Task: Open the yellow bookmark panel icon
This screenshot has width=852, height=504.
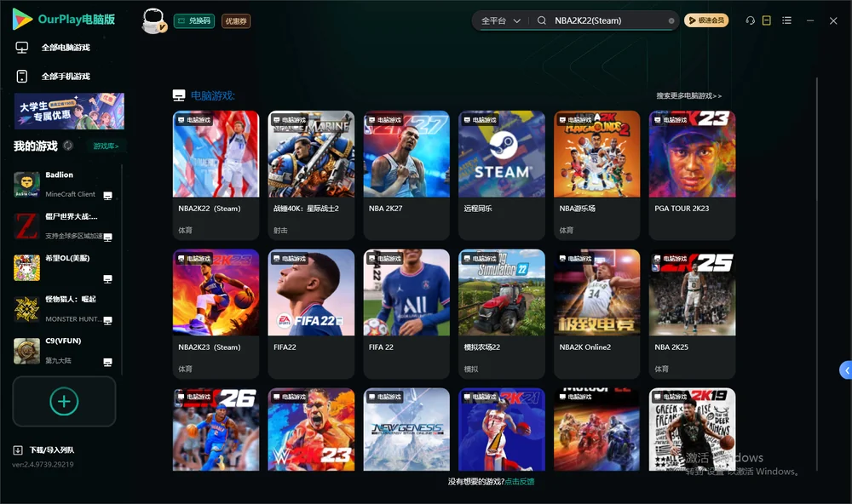Action: click(766, 20)
